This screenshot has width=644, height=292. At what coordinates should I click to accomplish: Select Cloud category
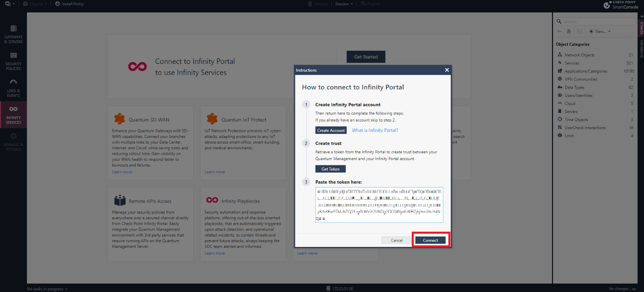click(x=595, y=103)
